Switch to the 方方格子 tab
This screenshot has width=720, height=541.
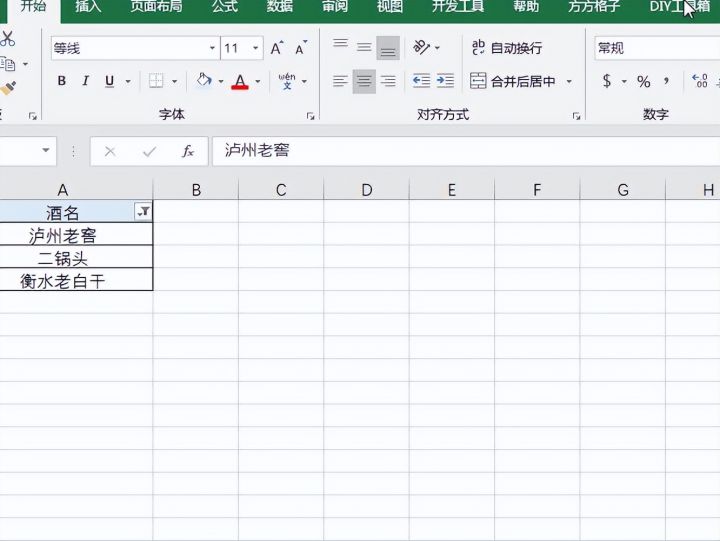point(594,6)
